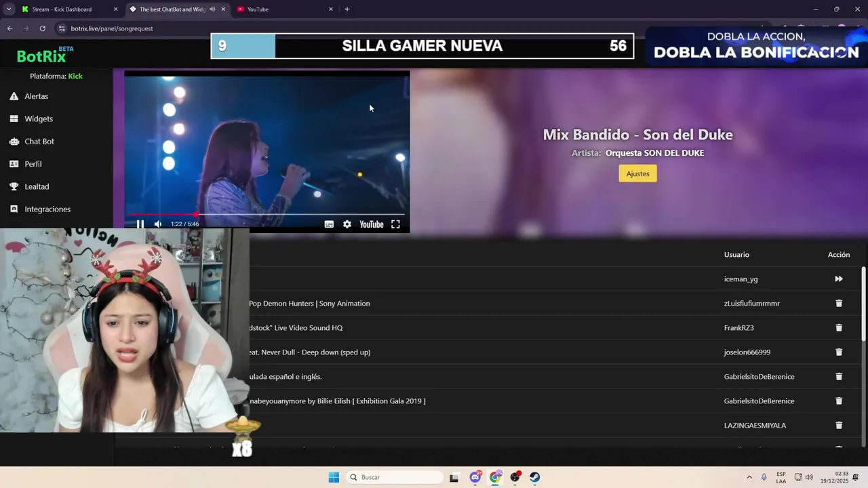Click the Lealtad trophy icon

pos(14,186)
